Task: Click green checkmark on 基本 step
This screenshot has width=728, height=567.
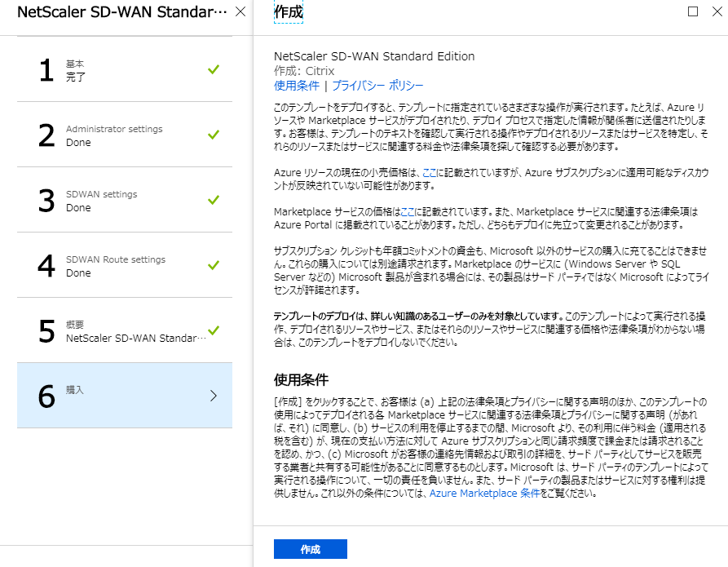Action: click(214, 69)
